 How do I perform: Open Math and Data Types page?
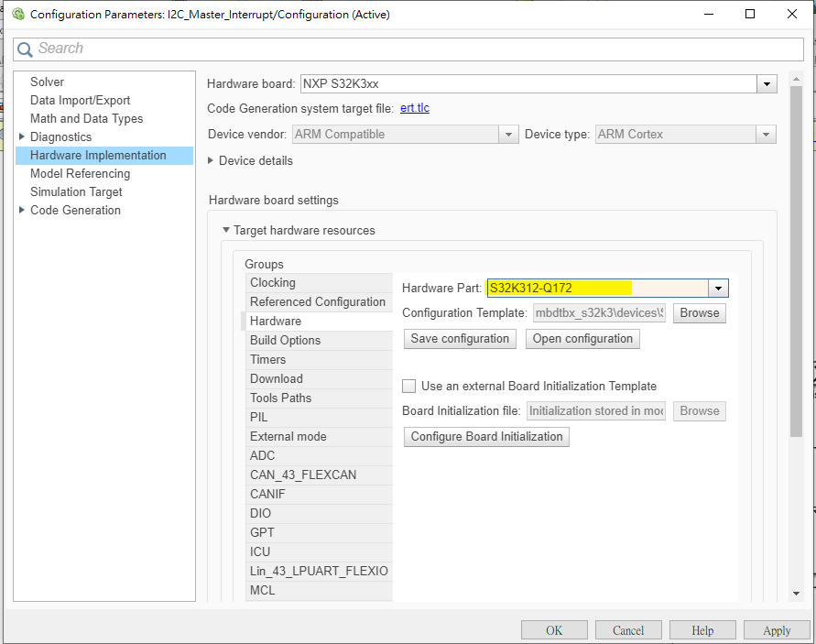tap(86, 118)
